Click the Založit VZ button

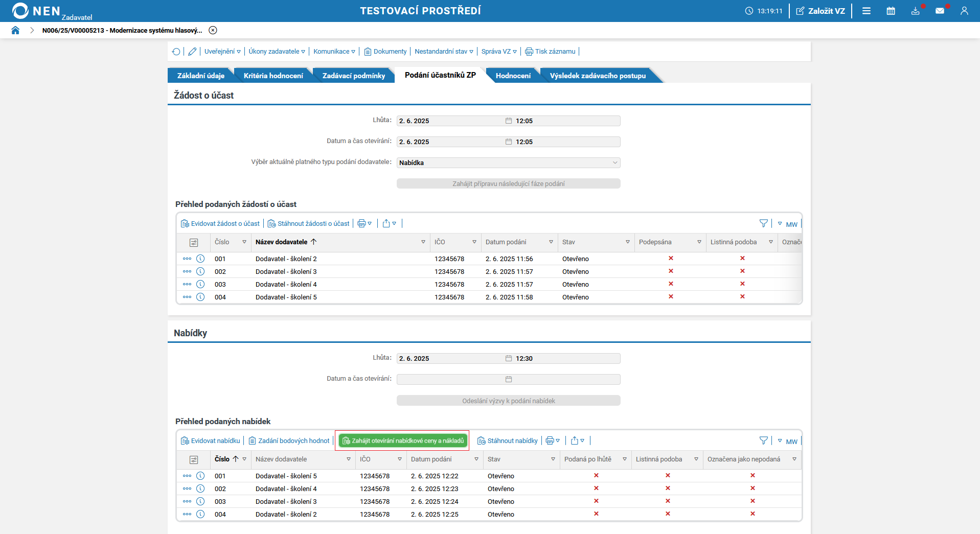[x=821, y=11]
